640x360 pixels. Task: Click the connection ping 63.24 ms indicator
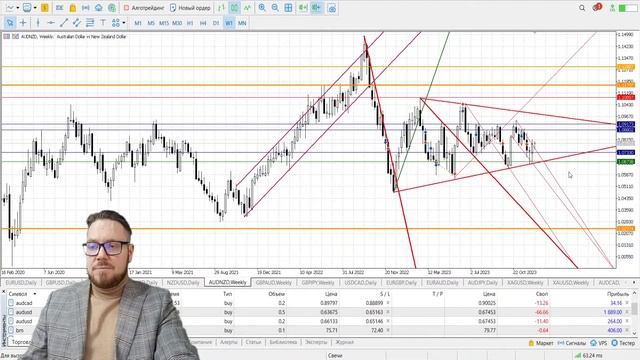point(589,356)
